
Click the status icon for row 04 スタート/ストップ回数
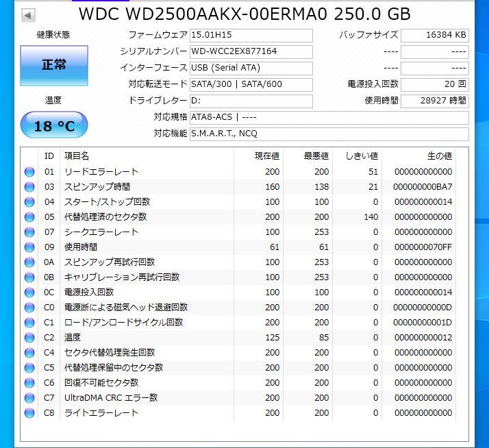pos(29,202)
